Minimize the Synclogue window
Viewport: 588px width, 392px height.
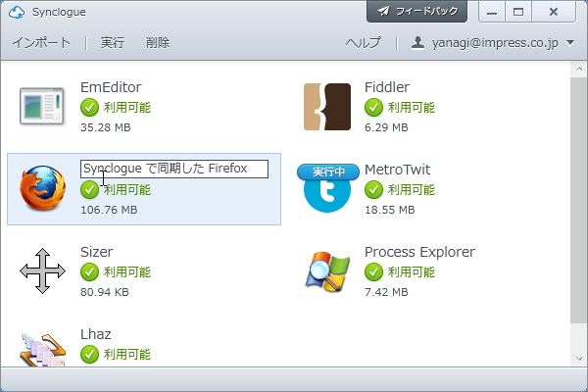click(x=492, y=12)
